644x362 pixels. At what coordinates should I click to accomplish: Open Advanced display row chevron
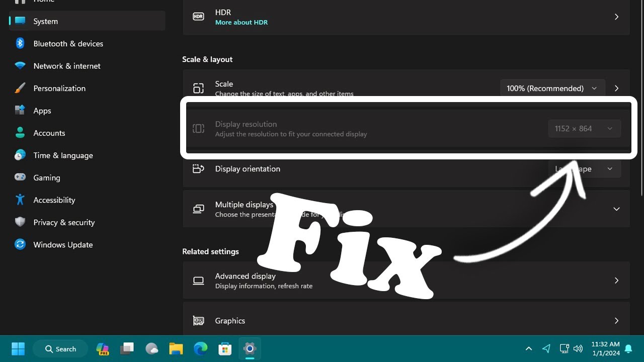(x=616, y=281)
